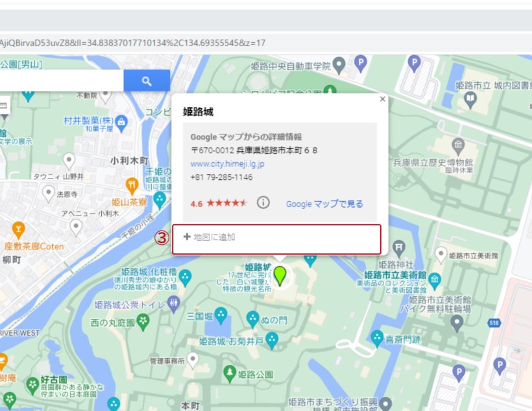Click the 村井製菓 shopping bag icon
The height and width of the screenshot is (411, 532).
(x=121, y=123)
